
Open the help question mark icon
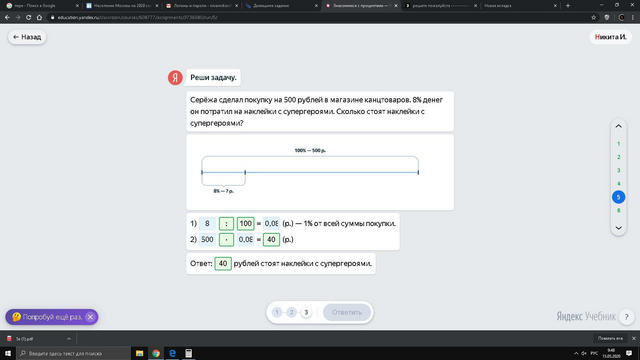coord(627,317)
